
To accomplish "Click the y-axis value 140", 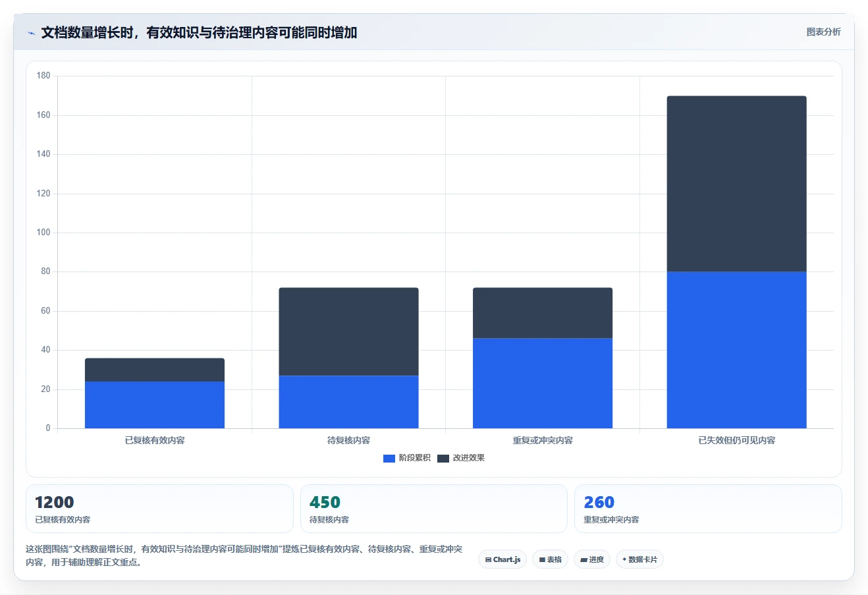I will [x=43, y=154].
